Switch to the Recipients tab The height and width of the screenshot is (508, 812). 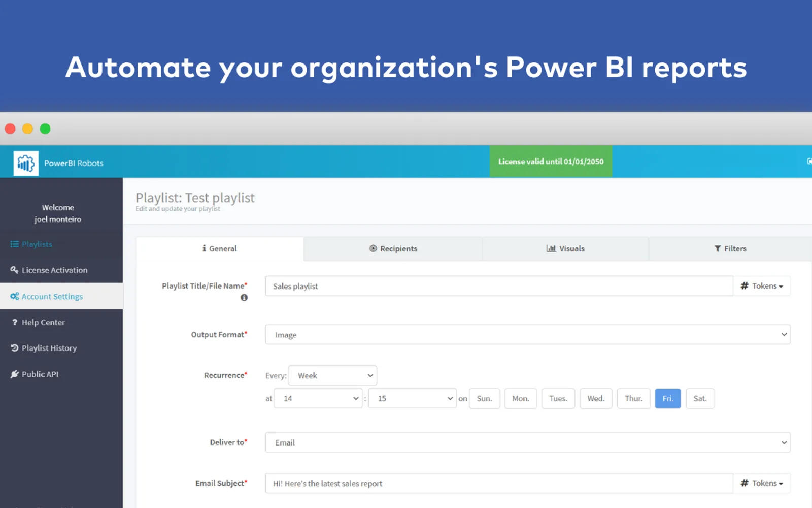pyautogui.click(x=393, y=249)
